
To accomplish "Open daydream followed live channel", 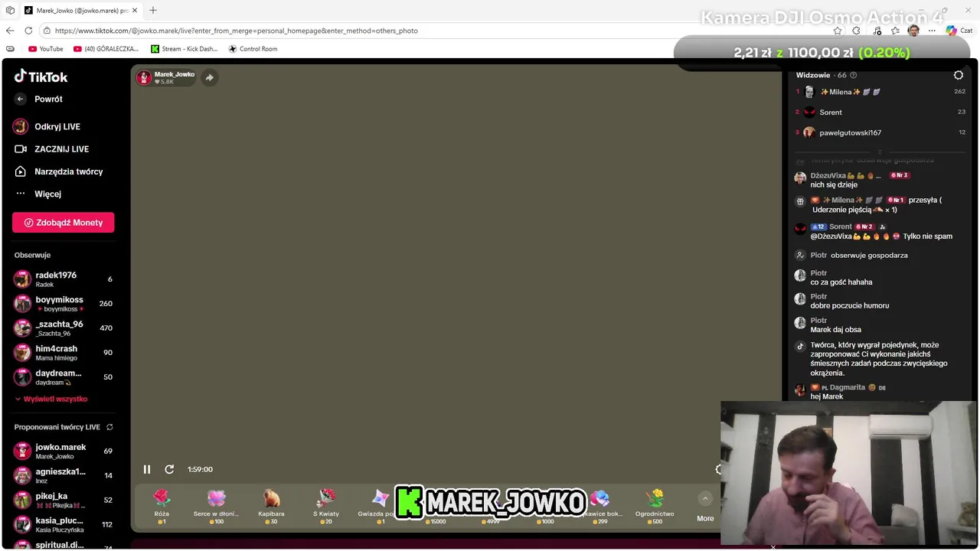I will point(64,377).
